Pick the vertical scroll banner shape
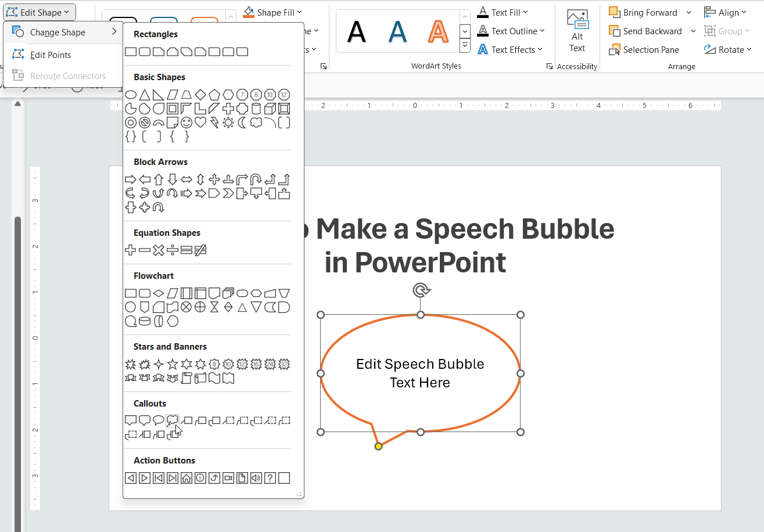Image resolution: width=764 pixels, height=532 pixels. point(186,378)
